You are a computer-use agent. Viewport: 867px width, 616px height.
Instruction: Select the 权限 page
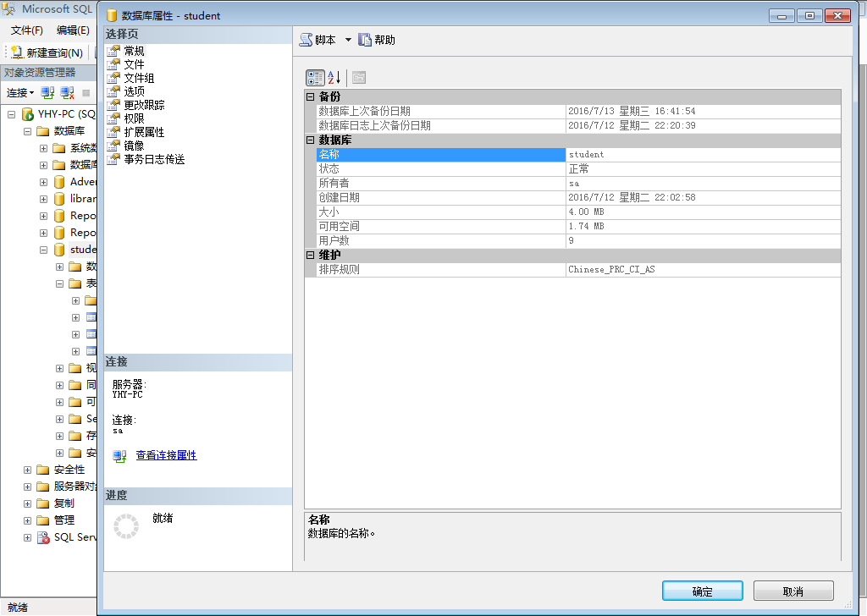(x=134, y=118)
